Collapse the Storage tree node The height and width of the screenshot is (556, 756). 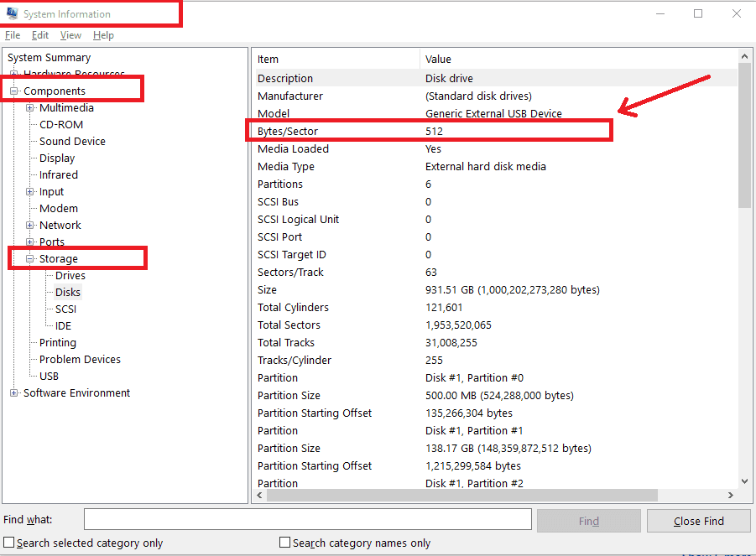[x=30, y=258]
